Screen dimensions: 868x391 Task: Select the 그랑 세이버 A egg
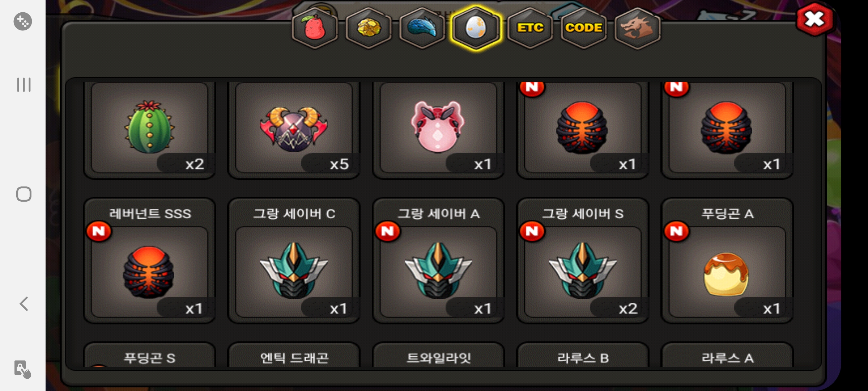pos(438,260)
